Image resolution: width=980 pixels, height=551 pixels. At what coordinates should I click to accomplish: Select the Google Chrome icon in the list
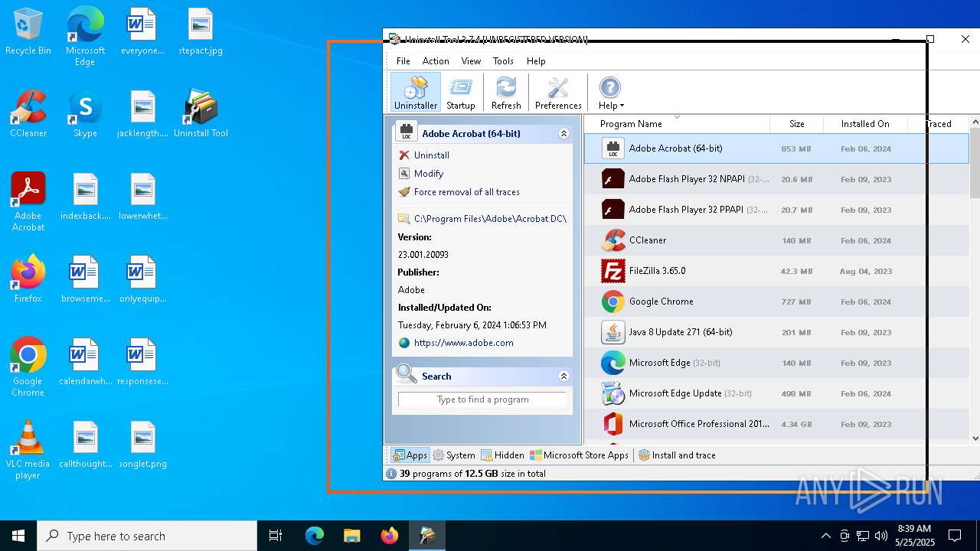click(x=612, y=302)
